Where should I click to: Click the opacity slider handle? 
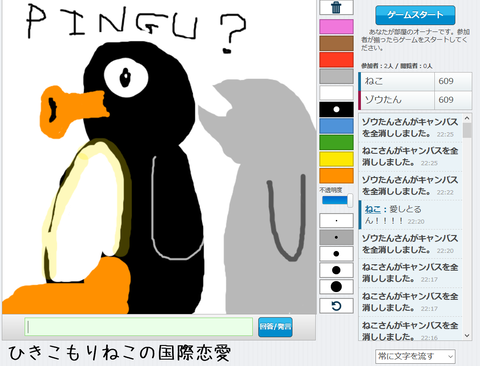tap(350, 201)
